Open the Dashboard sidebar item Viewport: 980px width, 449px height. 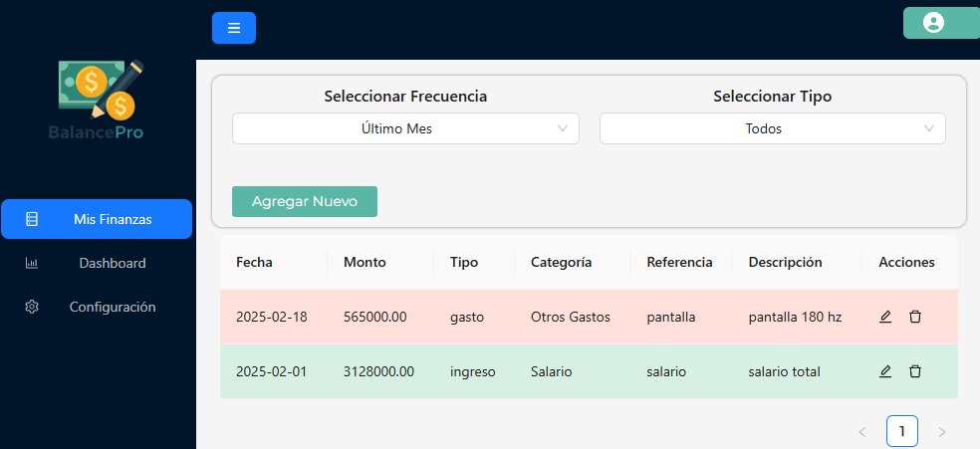[x=97, y=263]
